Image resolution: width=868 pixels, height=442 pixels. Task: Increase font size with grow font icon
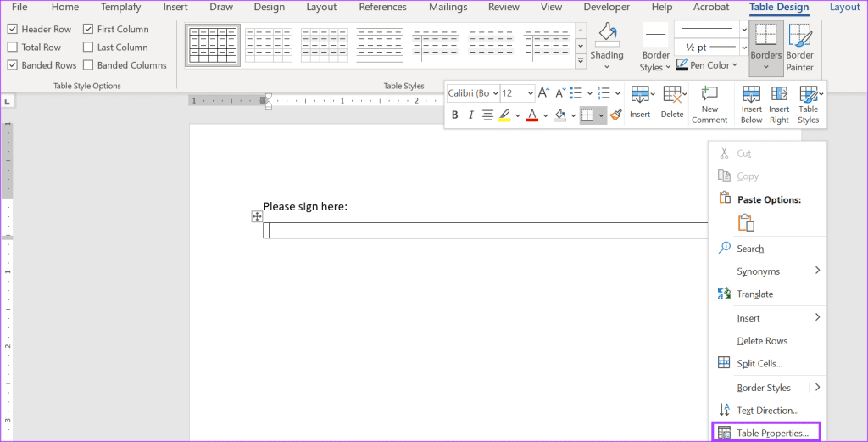pyautogui.click(x=543, y=92)
